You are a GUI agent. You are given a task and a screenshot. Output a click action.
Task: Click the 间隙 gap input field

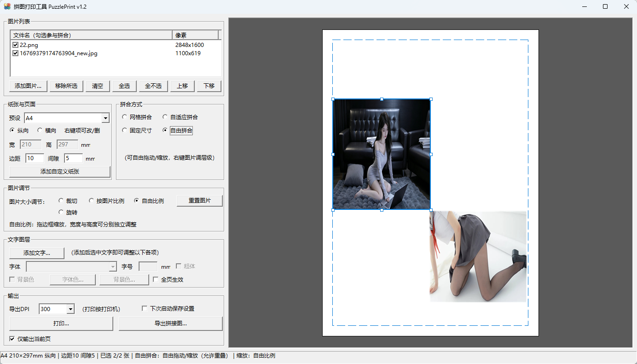tap(74, 158)
